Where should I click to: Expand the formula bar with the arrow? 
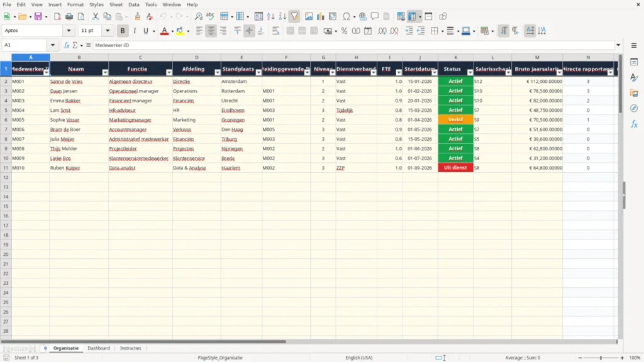pyautogui.click(x=618, y=45)
